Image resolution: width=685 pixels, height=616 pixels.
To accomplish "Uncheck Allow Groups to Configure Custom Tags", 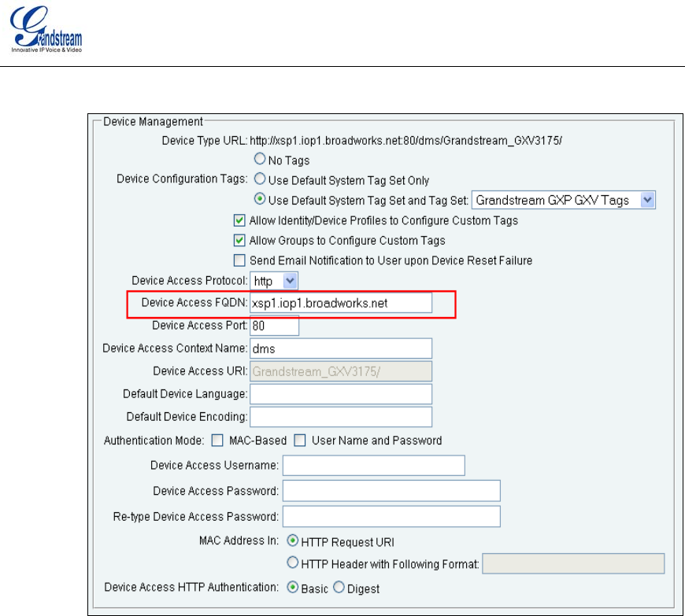I will 240,241.
